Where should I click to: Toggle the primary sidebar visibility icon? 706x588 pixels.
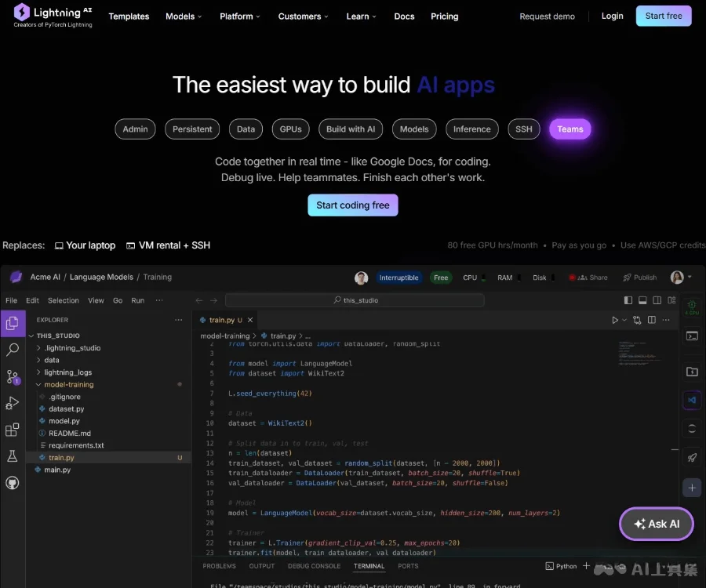[628, 300]
